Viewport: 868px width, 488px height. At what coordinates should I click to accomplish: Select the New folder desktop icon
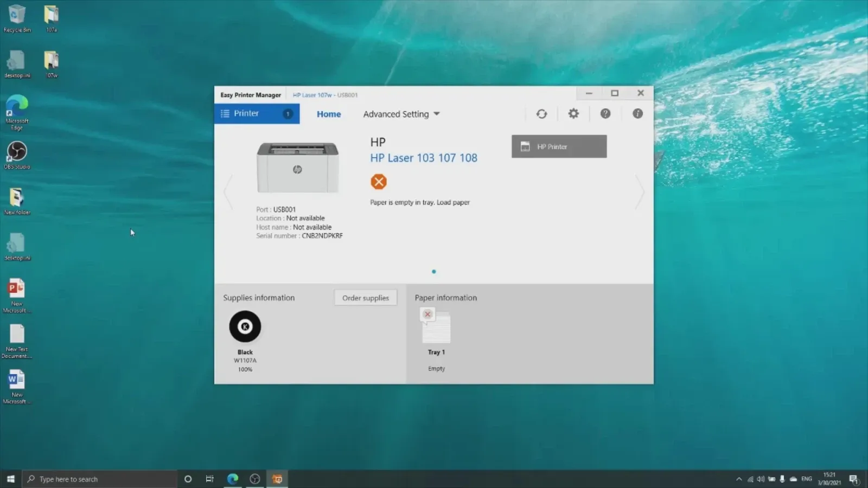point(17,201)
